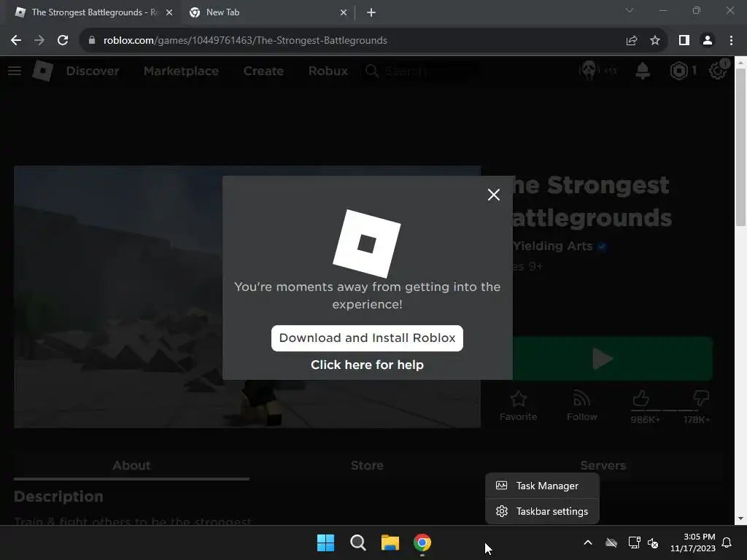747x560 pixels.
Task: Open the Robux page
Action: click(328, 71)
